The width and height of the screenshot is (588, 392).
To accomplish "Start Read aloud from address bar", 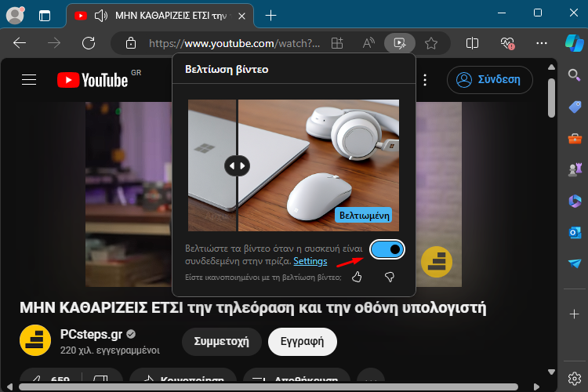I will (x=368, y=43).
